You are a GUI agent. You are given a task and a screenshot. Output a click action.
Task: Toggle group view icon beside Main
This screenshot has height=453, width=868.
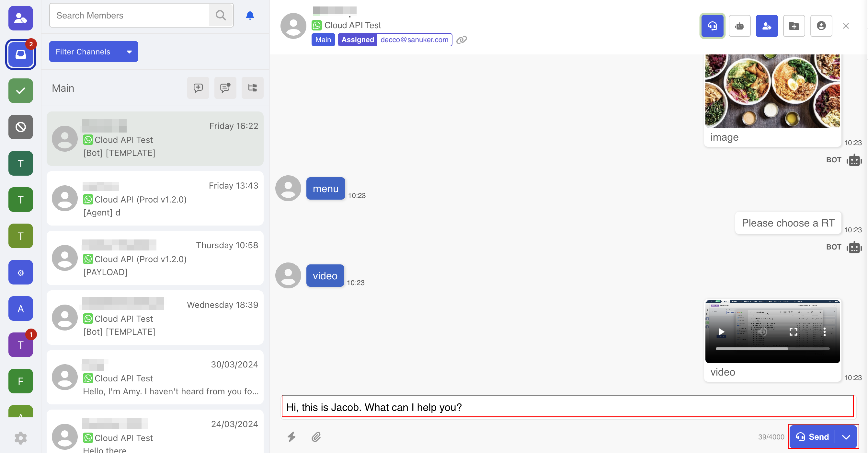pyautogui.click(x=252, y=88)
